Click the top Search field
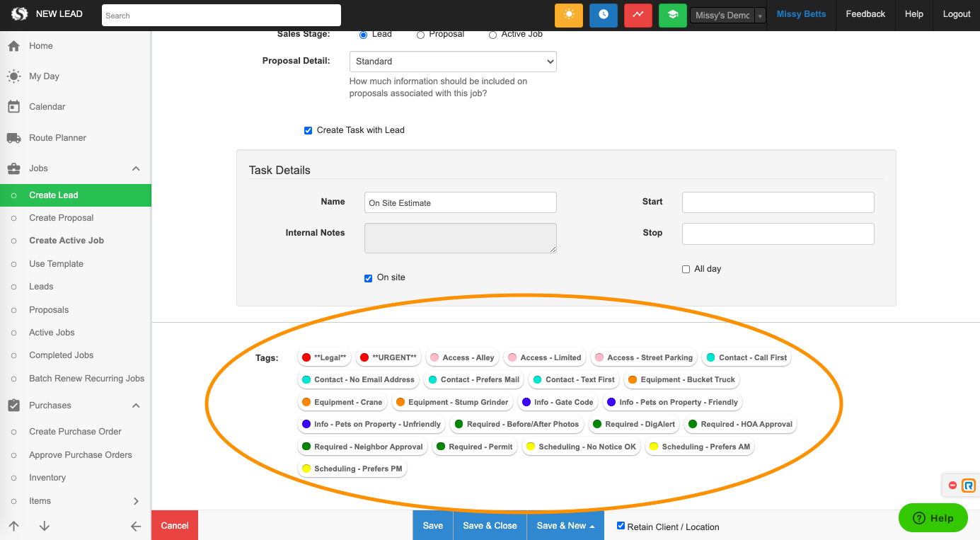The width and height of the screenshot is (980, 540). tap(221, 15)
